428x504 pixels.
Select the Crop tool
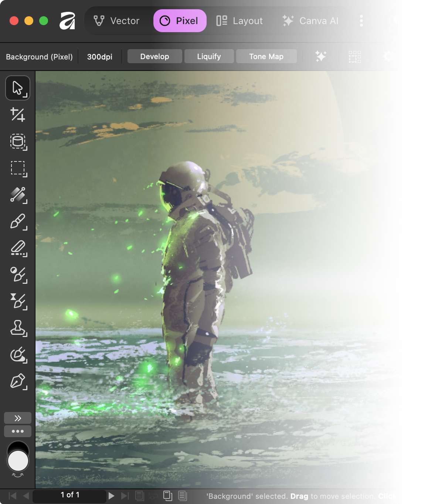pyautogui.click(x=17, y=115)
